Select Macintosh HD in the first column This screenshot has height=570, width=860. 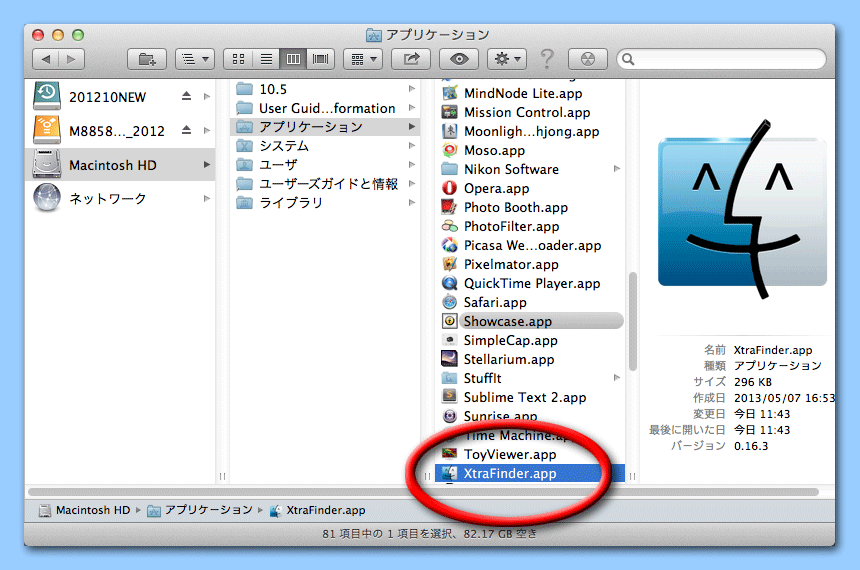pos(120,165)
